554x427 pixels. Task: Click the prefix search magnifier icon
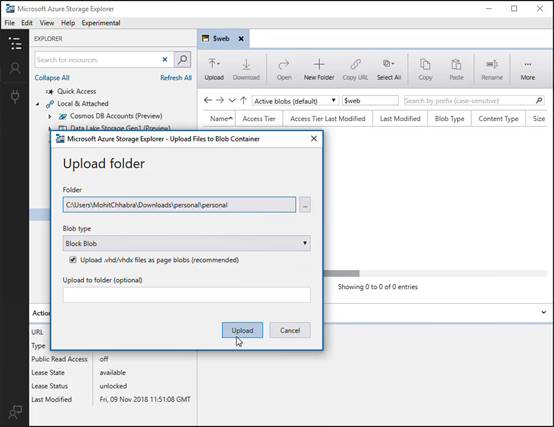[x=539, y=101]
